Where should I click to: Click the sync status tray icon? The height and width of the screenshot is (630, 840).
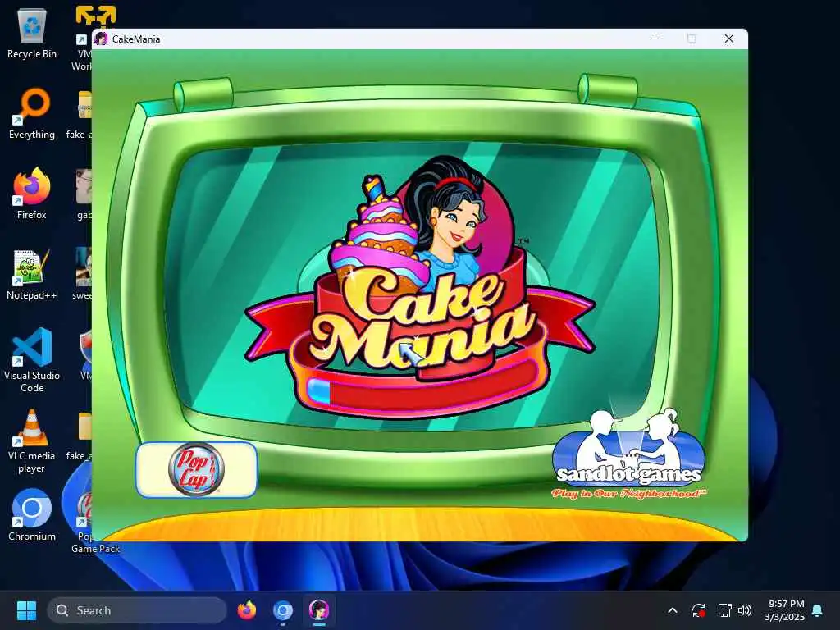pos(699,610)
